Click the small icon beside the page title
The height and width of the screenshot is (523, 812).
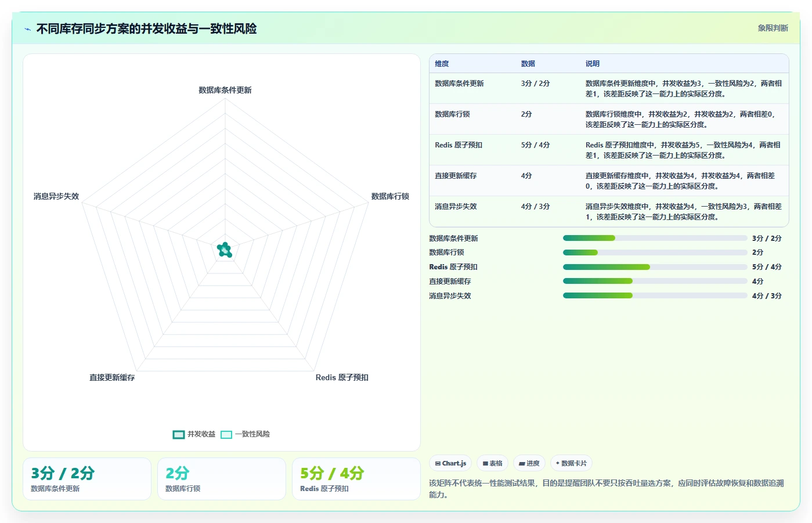point(27,29)
